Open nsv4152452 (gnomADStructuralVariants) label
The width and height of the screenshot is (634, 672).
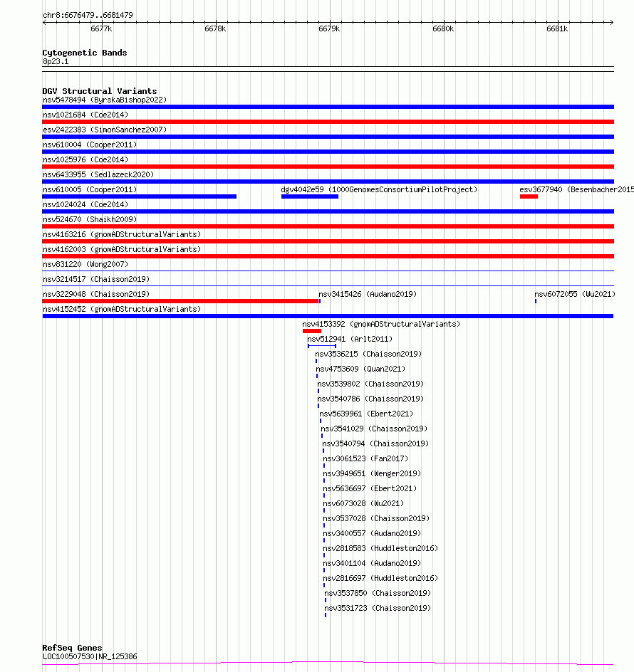(122, 310)
